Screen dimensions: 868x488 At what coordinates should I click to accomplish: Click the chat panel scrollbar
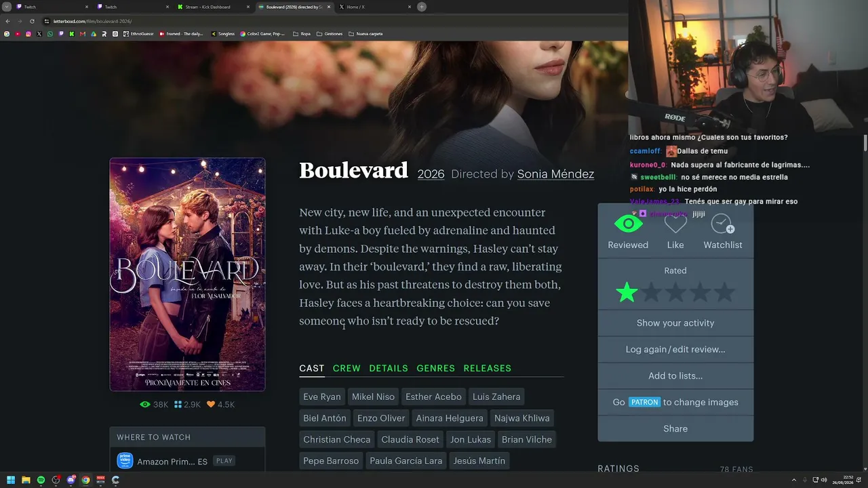pyautogui.click(x=865, y=143)
